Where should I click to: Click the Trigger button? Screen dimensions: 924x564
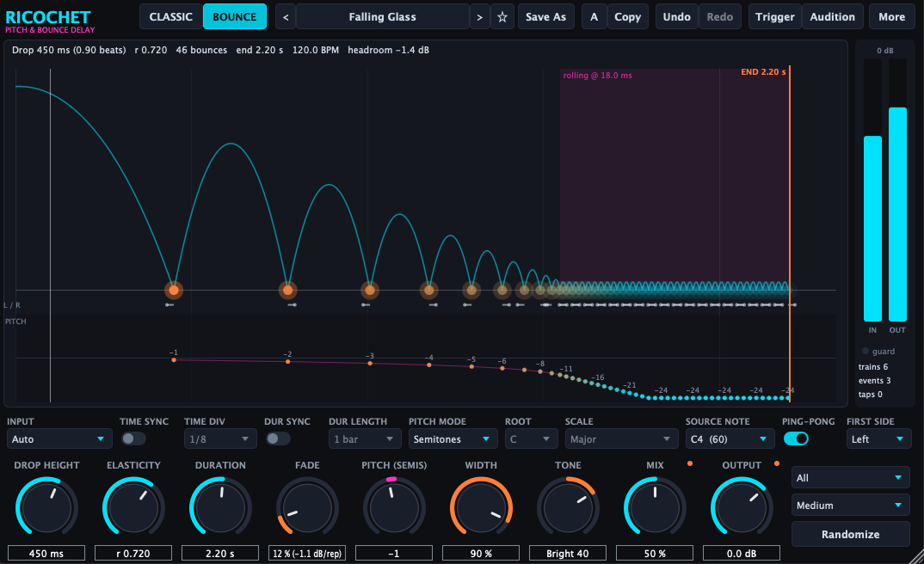click(x=775, y=16)
